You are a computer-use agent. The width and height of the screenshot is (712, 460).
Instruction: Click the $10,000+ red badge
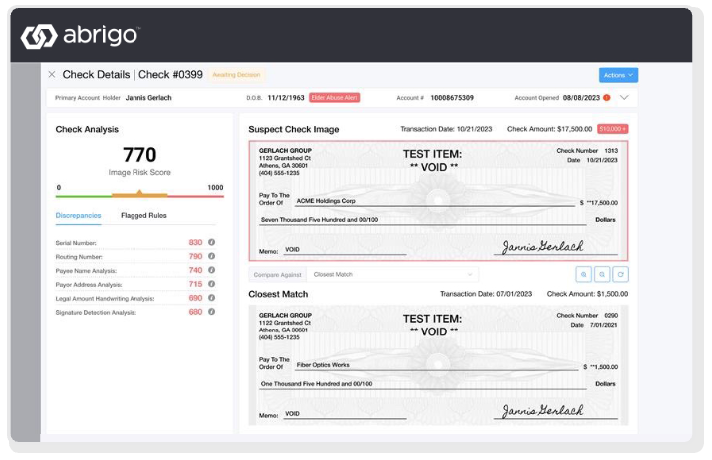(x=613, y=129)
